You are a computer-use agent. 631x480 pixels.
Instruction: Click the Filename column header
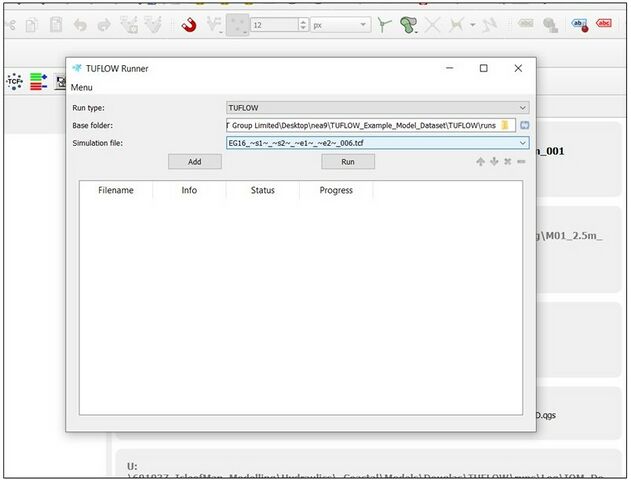(116, 190)
